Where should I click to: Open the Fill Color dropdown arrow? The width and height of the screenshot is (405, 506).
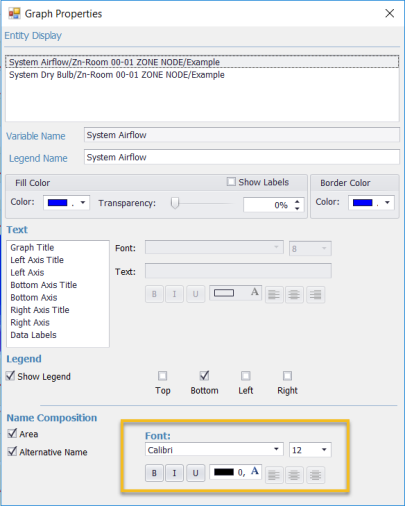click(x=83, y=202)
